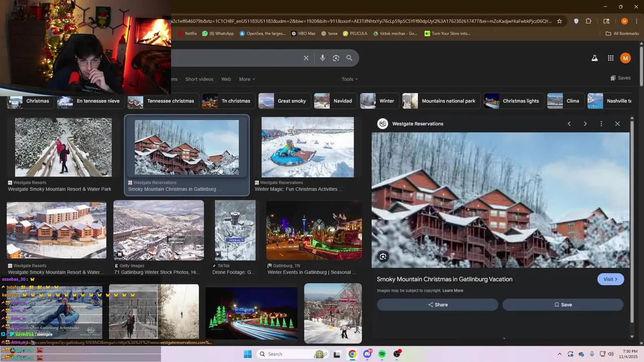Screen dimensions: 644x362
Task: Open the Saves collection
Action: (x=620, y=78)
